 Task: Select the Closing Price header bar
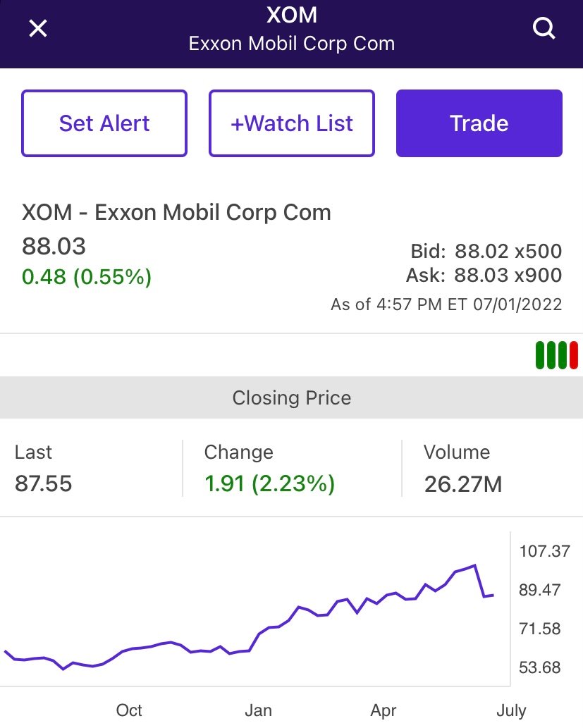pos(291,397)
